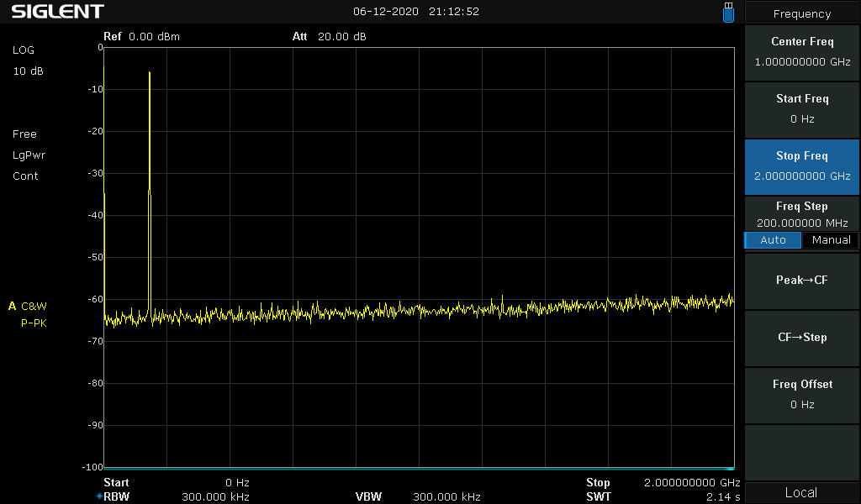Click the Frequency menu title

(x=801, y=13)
